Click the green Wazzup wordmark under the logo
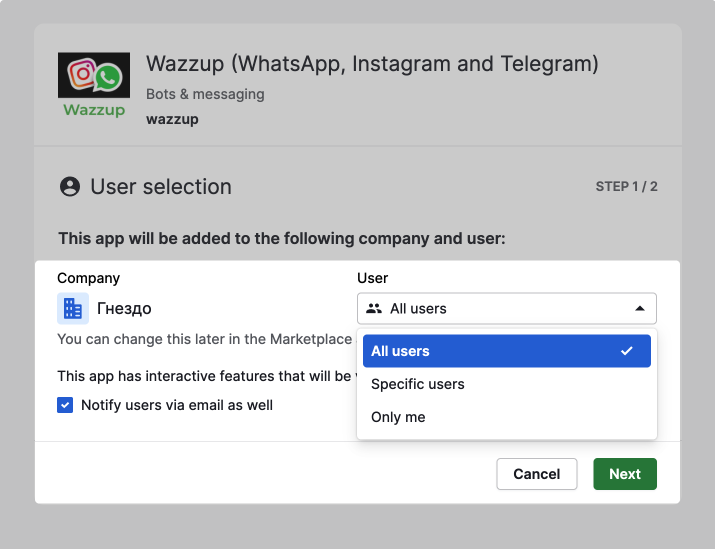 pos(94,109)
